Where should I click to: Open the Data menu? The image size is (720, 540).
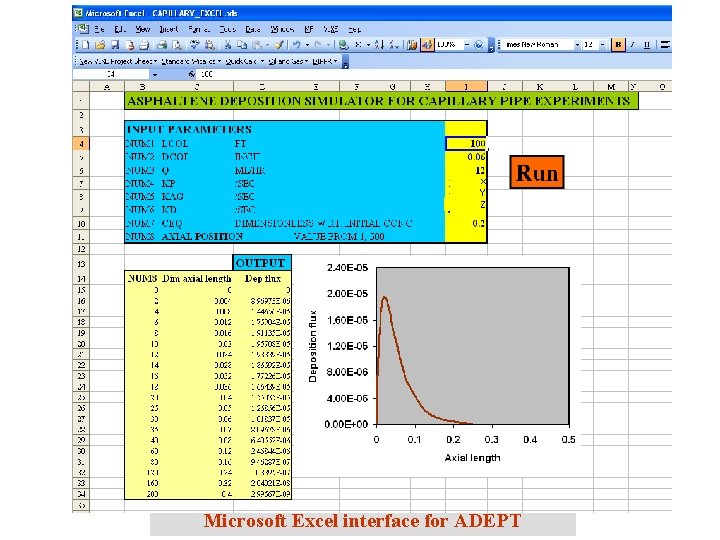click(x=253, y=29)
